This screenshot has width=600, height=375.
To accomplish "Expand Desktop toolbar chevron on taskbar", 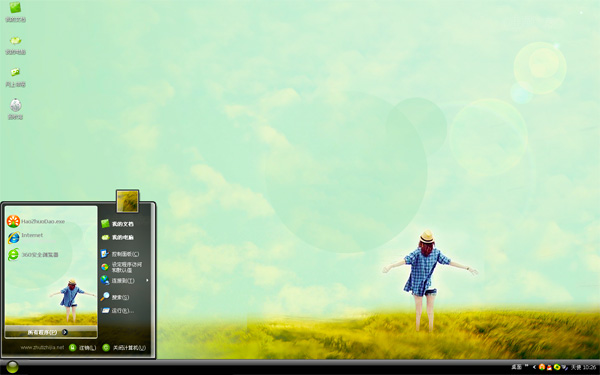I will 527,365.
